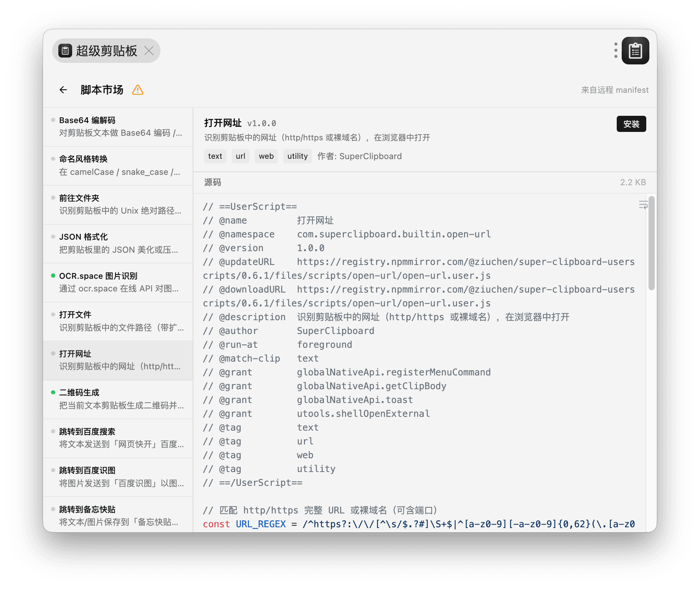
Task: Click the @downloadURL npmmirror link line
Action: 419,296
